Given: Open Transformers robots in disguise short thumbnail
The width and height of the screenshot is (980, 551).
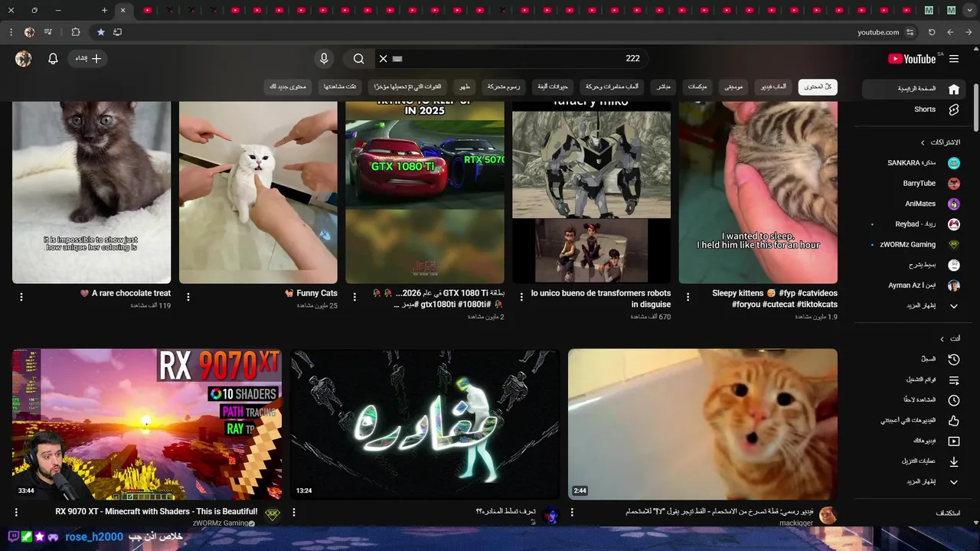Looking at the screenshot, I should point(591,192).
